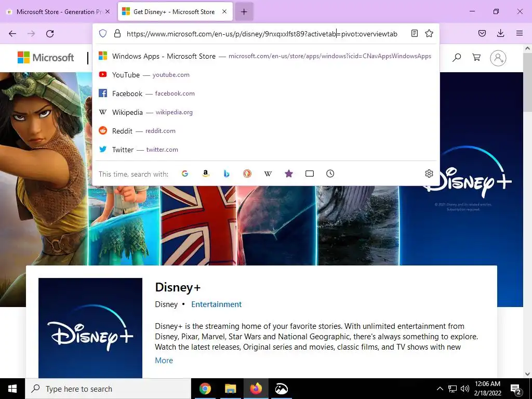Image resolution: width=532 pixels, height=399 pixels.
Task: Reload the current page
Action: coord(50,34)
